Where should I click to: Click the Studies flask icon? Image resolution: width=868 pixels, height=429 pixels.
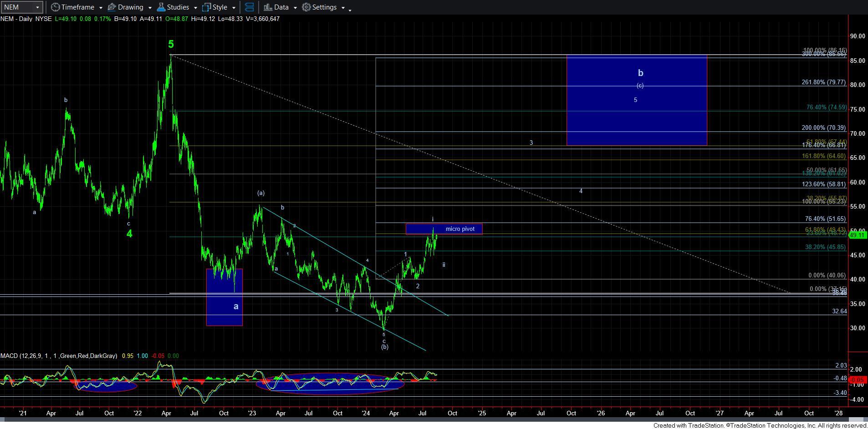(x=161, y=7)
